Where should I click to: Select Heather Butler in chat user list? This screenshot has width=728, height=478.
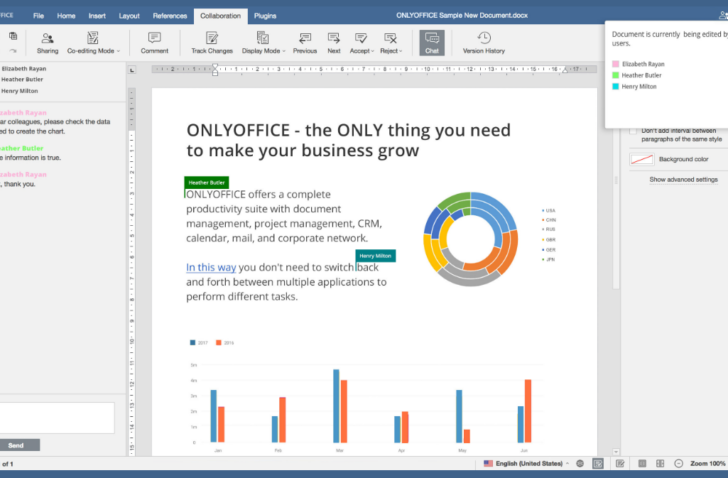[22, 79]
